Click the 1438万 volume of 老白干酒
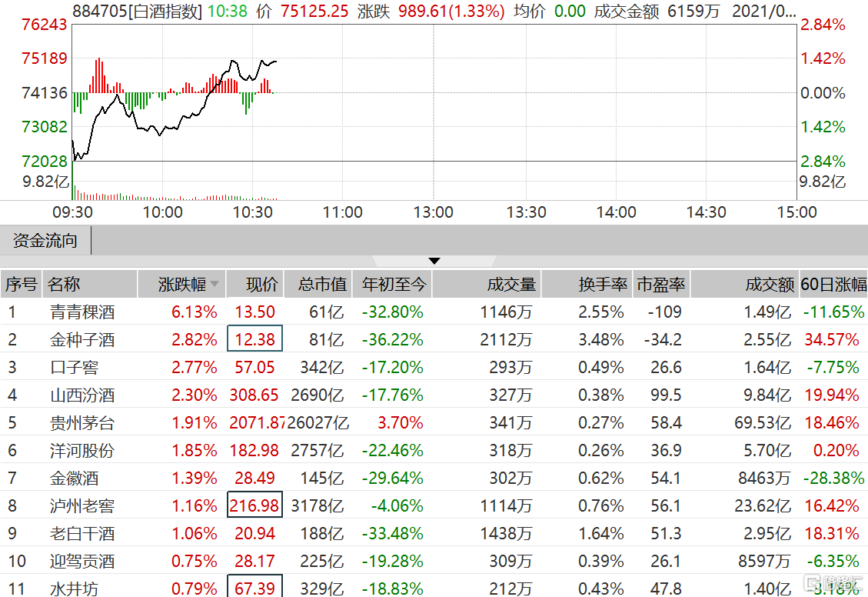The image size is (868, 597). click(x=506, y=533)
